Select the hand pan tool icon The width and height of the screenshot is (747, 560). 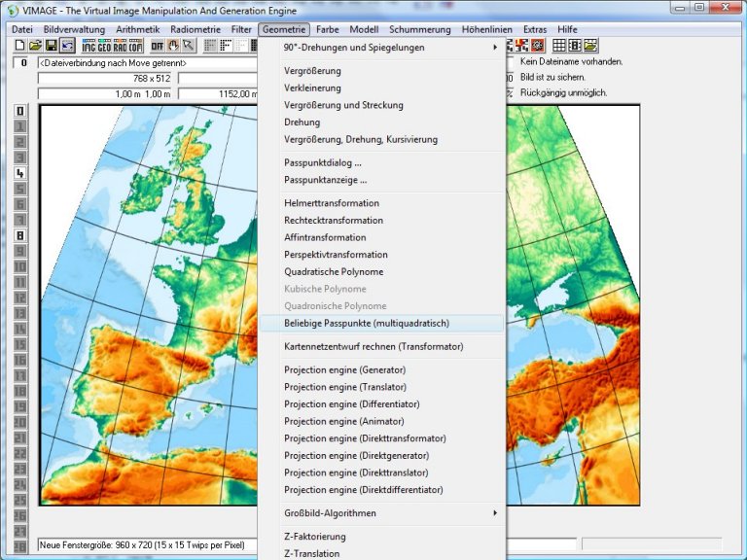point(173,46)
